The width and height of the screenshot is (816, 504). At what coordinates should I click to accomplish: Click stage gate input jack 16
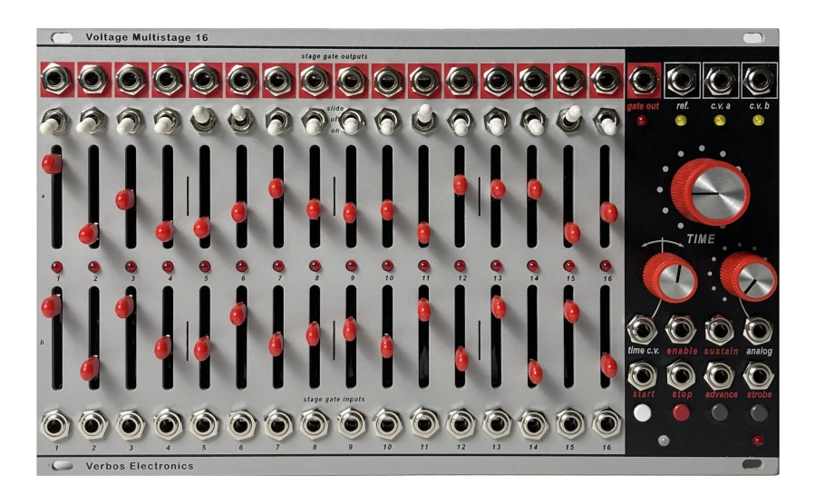607,425
